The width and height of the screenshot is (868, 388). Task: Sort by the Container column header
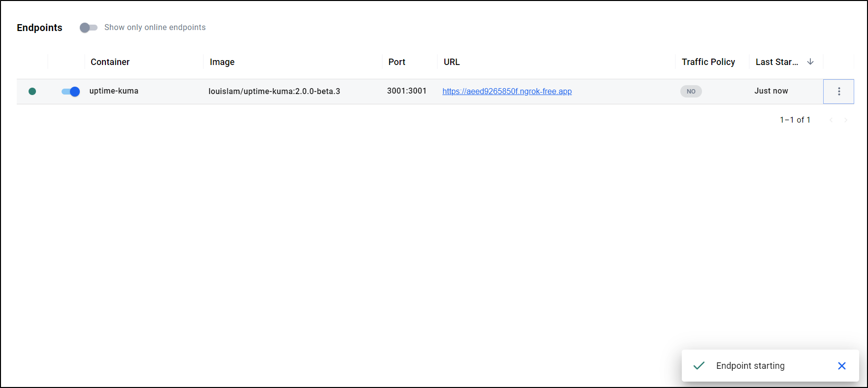(110, 62)
